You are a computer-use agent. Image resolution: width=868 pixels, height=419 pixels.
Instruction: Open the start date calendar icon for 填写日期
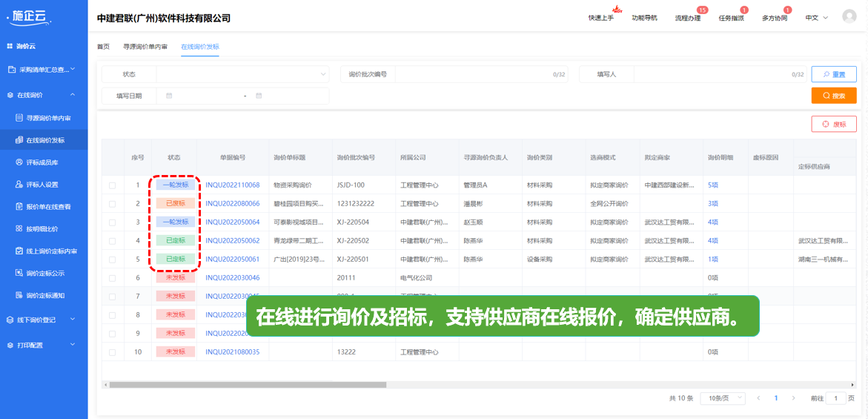[x=169, y=96]
